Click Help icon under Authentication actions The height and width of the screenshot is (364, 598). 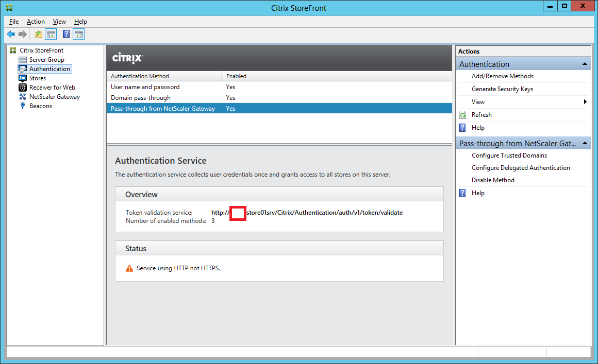click(462, 128)
